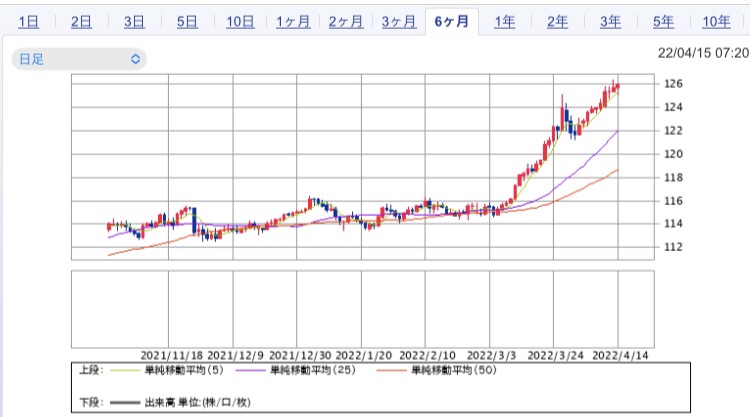Image resolution: width=750 pixels, height=417 pixels.
Task: Click the 単純移動平均(5) legend entry
Action: click(184, 370)
